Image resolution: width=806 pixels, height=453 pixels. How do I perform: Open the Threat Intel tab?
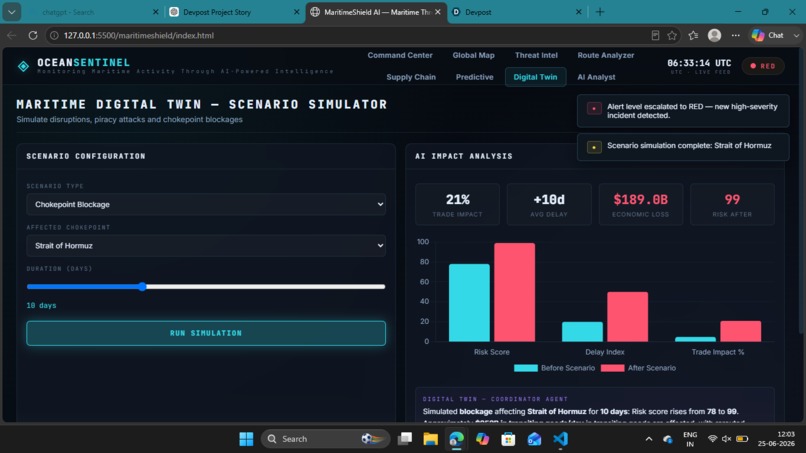pyautogui.click(x=536, y=55)
